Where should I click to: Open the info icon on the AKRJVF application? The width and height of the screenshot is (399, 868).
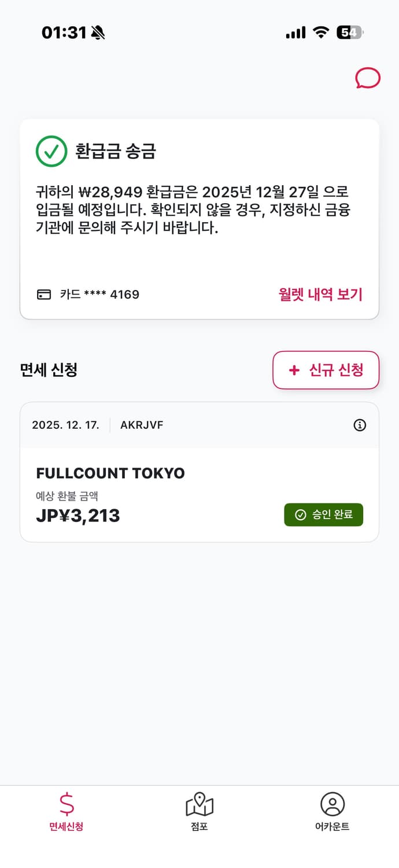(360, 425)
